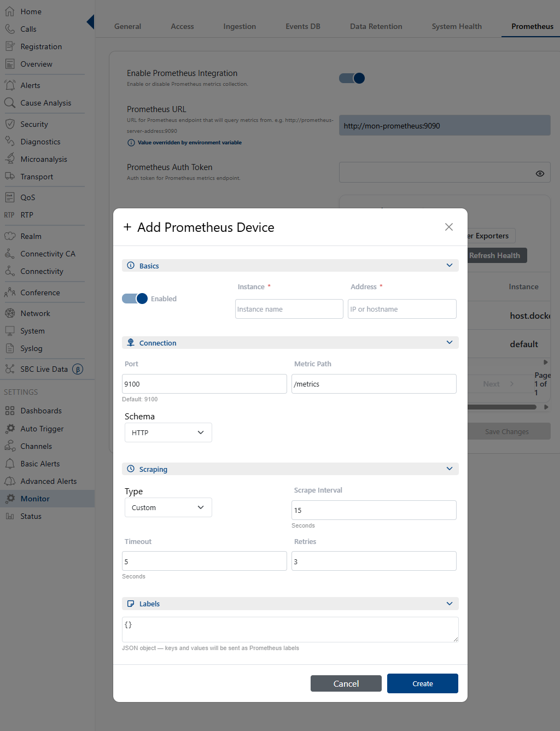Toggle the Enabled switch in Basics
Image resolution: width=560 pixels, height=731 pixels.
click(135, 299)
